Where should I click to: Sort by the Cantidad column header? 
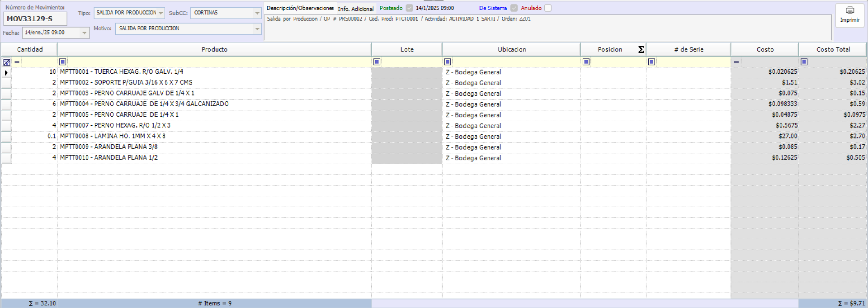tap(30, 50)
